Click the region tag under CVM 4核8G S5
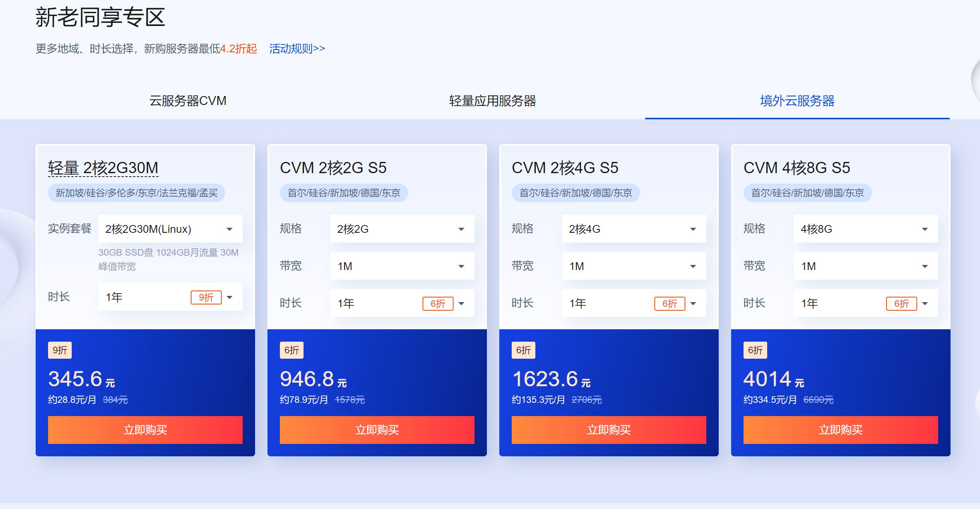The image size is (980, 509). click(x=807, y=193)
